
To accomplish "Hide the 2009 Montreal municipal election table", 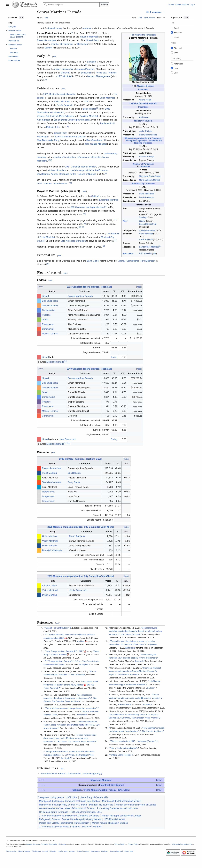I will [x=126, y=527].
